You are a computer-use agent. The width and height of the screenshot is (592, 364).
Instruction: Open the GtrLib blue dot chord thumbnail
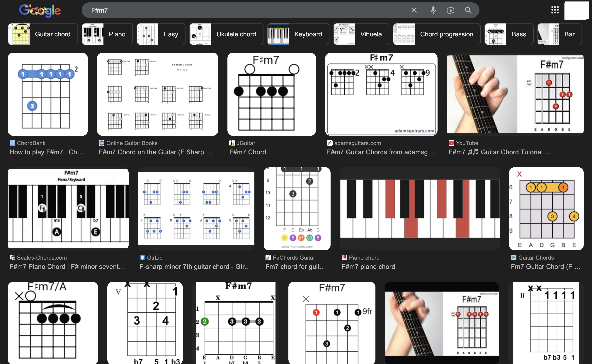[196, 208]
